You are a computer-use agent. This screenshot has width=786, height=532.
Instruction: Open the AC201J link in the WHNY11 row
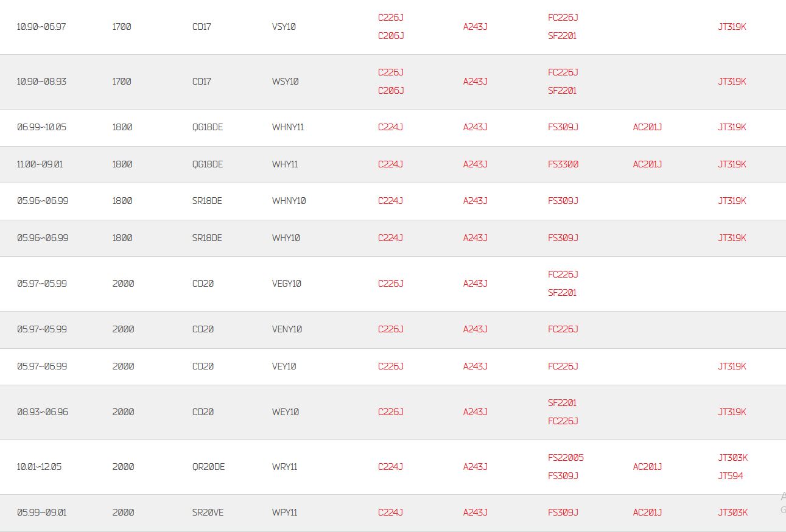point(647,127)
